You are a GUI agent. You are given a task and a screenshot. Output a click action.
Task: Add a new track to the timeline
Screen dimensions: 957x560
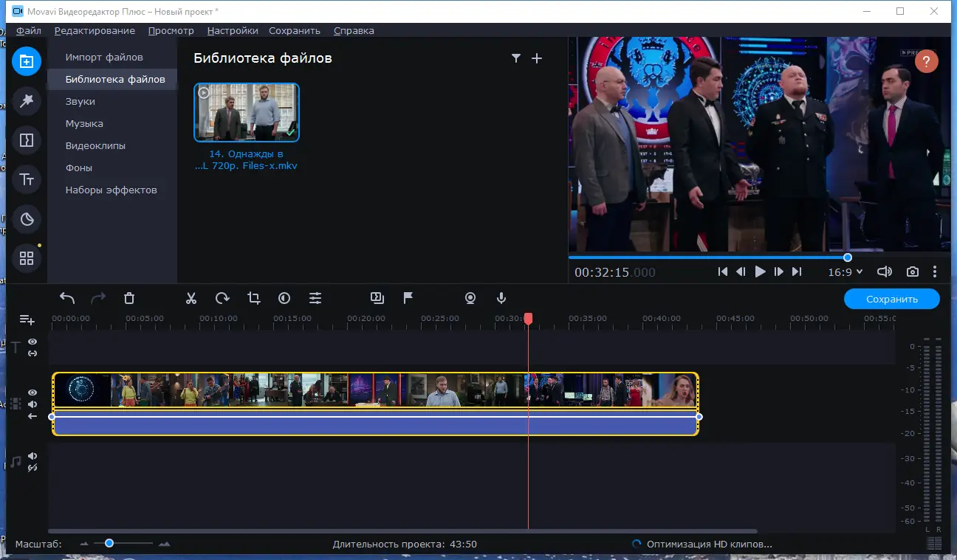[27, 319]
